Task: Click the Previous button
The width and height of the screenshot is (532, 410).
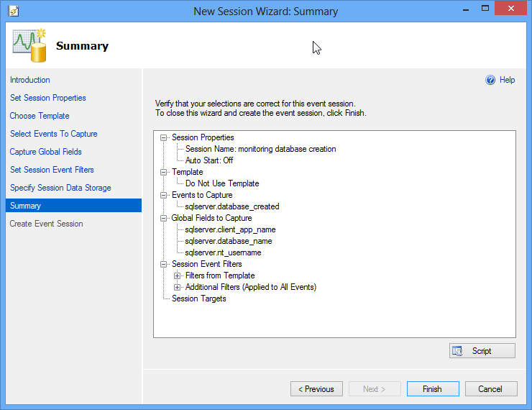Action: pyautogui.click(x=316, y=389)
